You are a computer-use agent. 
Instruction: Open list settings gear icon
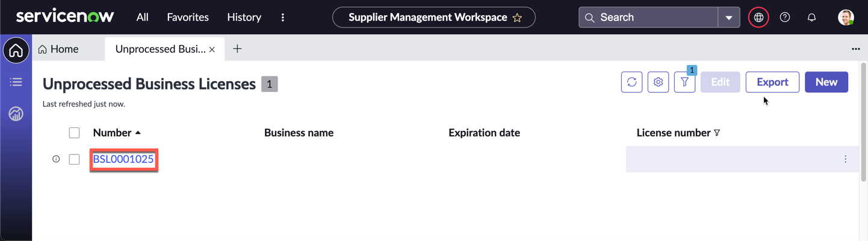coord(658,82)
